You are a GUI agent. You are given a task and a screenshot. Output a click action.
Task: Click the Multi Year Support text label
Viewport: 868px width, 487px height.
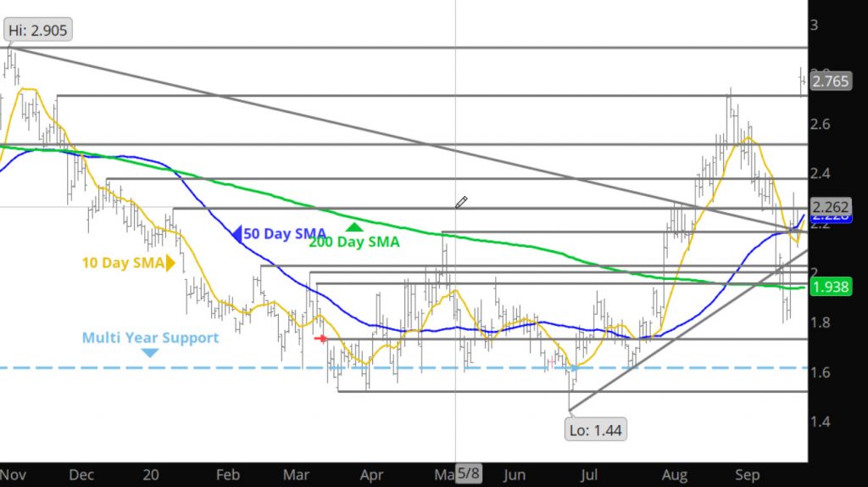coord(150,338)
